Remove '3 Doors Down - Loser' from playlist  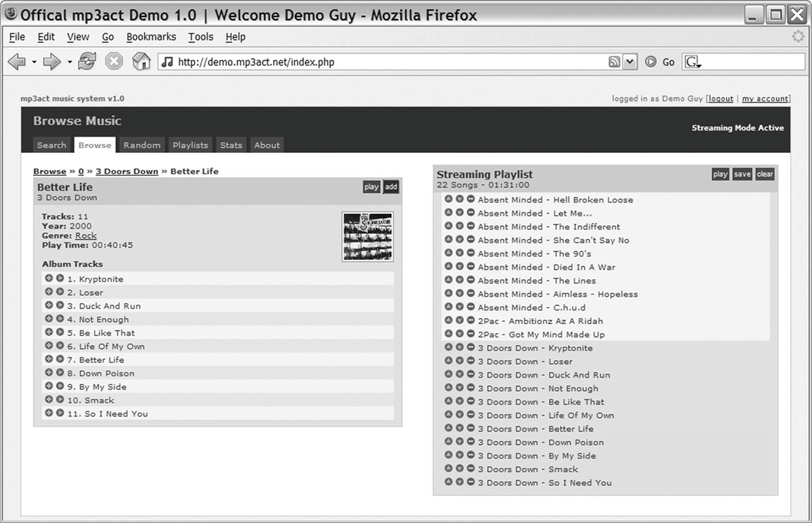click(x=470, y=361)
